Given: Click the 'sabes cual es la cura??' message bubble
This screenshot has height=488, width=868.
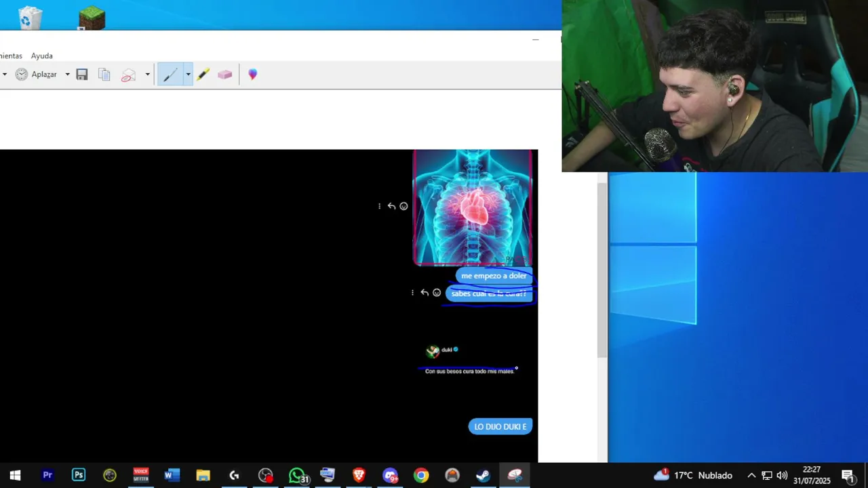Looking at the screenshot, I should [x=489, y=293].
